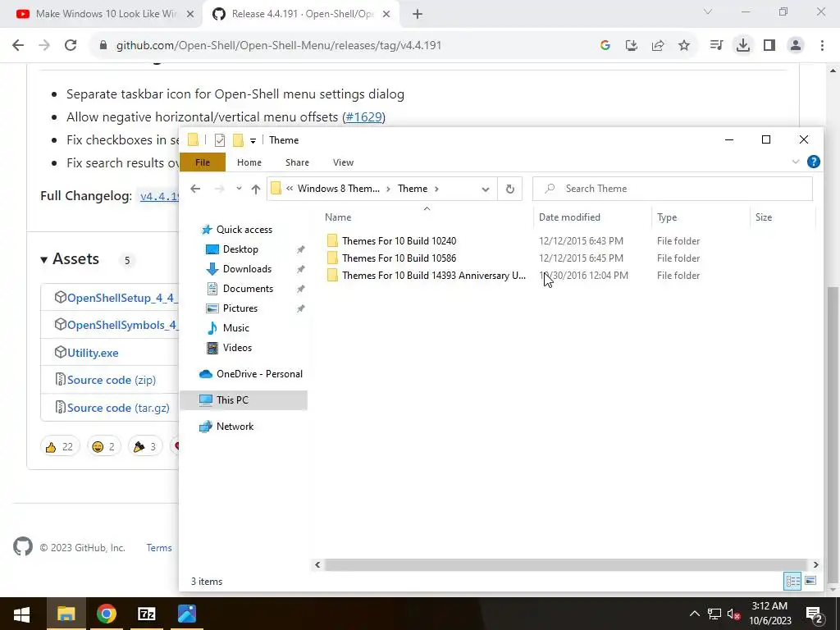Screen dimensions: 840x630
Task: Open Downloads in navigation pane
Action: coord(247,269)
